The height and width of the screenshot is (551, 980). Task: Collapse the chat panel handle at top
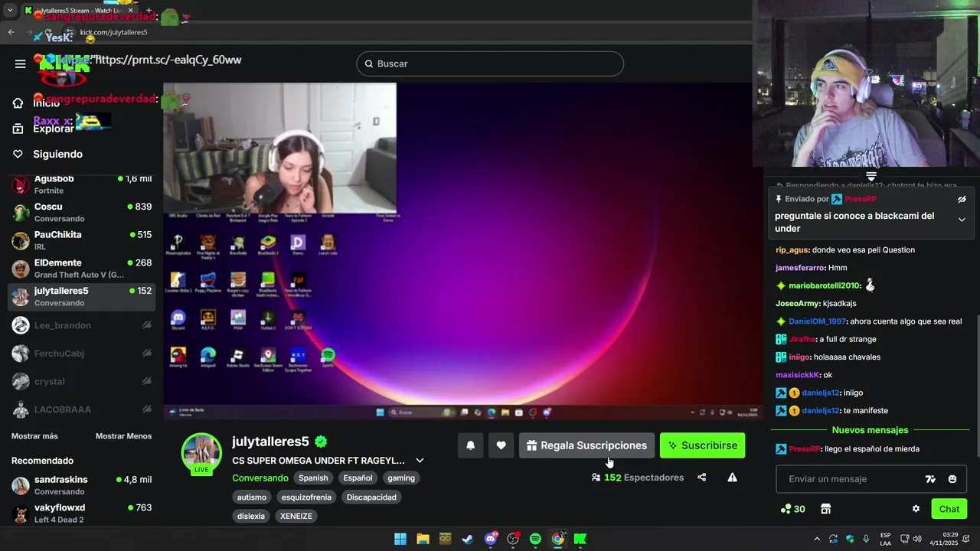coord(871,177)
